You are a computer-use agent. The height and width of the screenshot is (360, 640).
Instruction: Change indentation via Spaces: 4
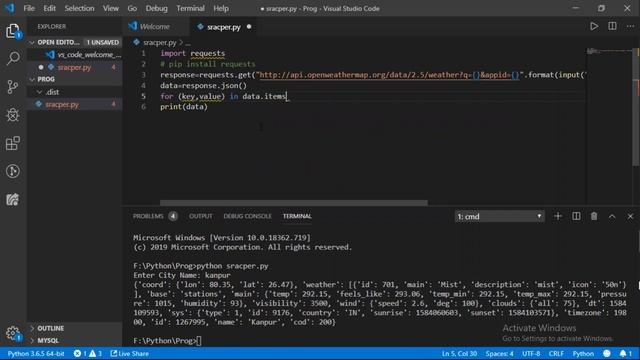point(500,353)
